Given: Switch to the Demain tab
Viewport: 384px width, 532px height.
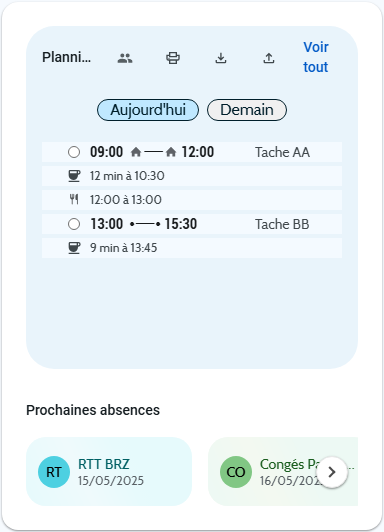Looking at the screenshot, I should pos(247,110).
